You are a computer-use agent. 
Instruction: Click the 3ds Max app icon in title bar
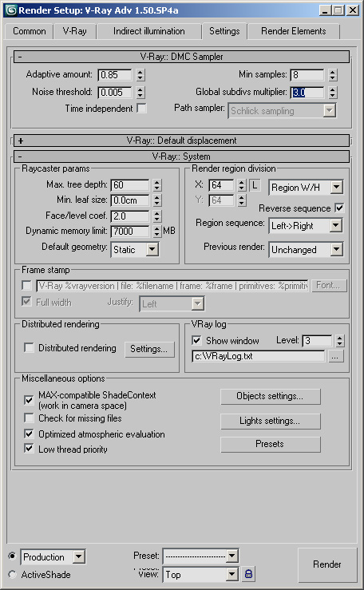click(x=11, y=10)
